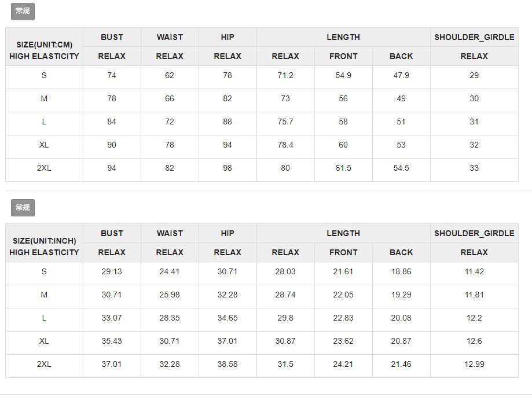532x401 pixels.
Task: Click the HIP header in the CM table
Action: [x=228, y=37]
